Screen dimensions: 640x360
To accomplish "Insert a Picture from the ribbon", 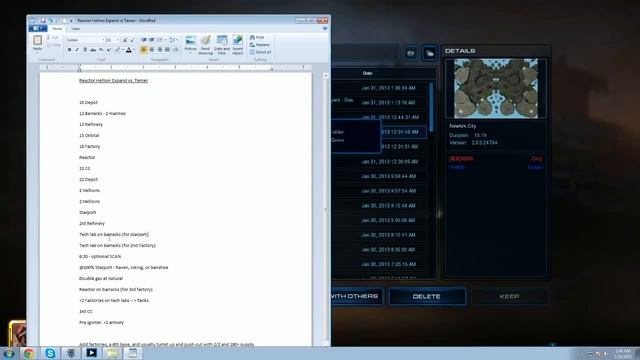I will coord(190,42).
